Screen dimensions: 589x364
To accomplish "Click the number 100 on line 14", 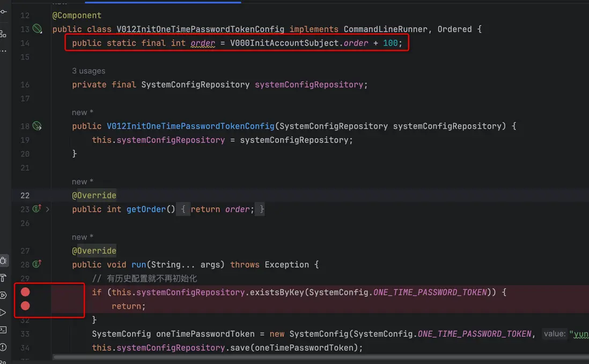I will [x=391, y=43].
